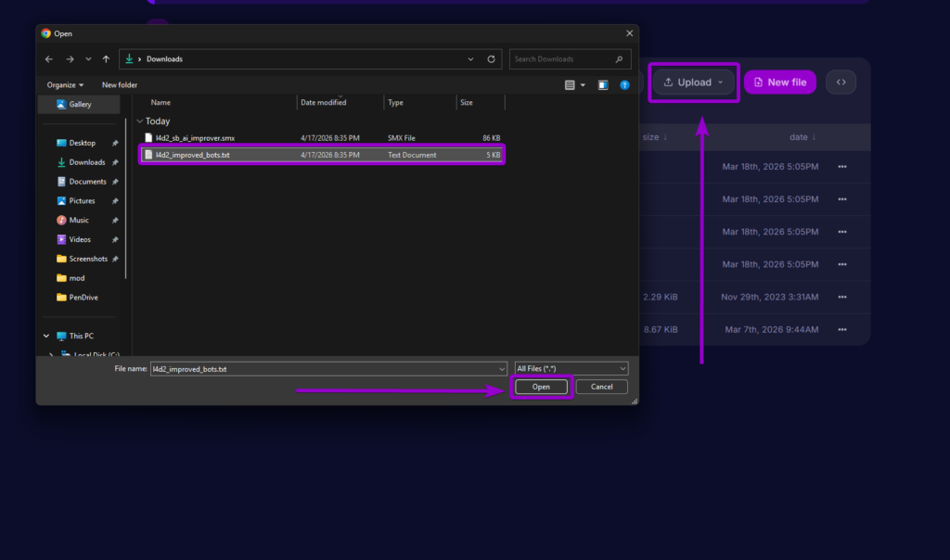Click the back navigation arrow
950x560 pixels.
[x=48, y=58]
